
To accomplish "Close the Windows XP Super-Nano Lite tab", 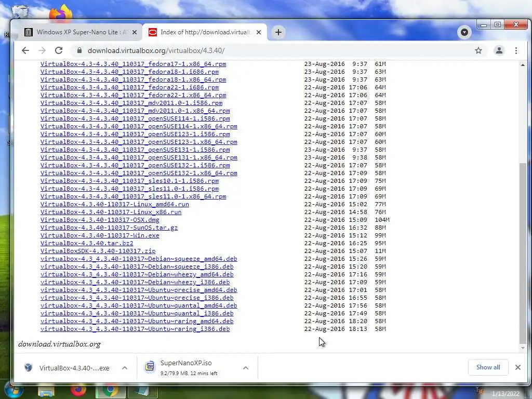I will (x=135, y=32).
